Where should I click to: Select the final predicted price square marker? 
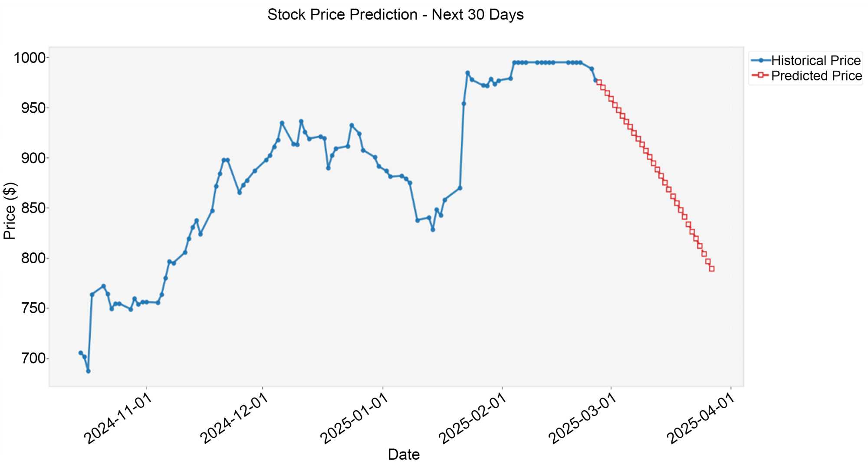pos(712,269)
